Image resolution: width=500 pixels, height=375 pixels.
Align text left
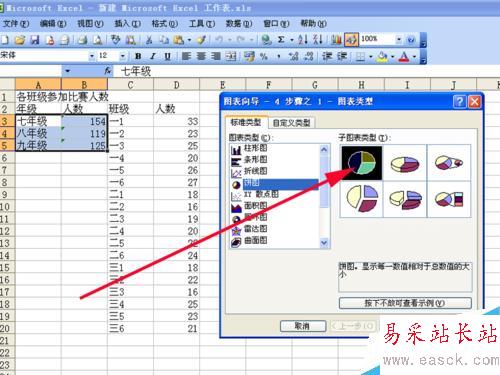(x=186, y=56)
